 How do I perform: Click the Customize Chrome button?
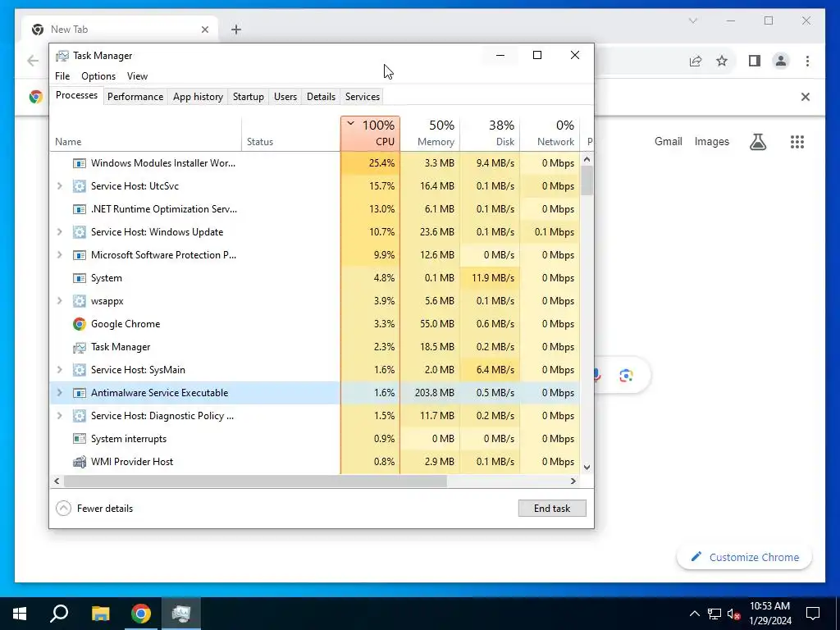[744, 557]
